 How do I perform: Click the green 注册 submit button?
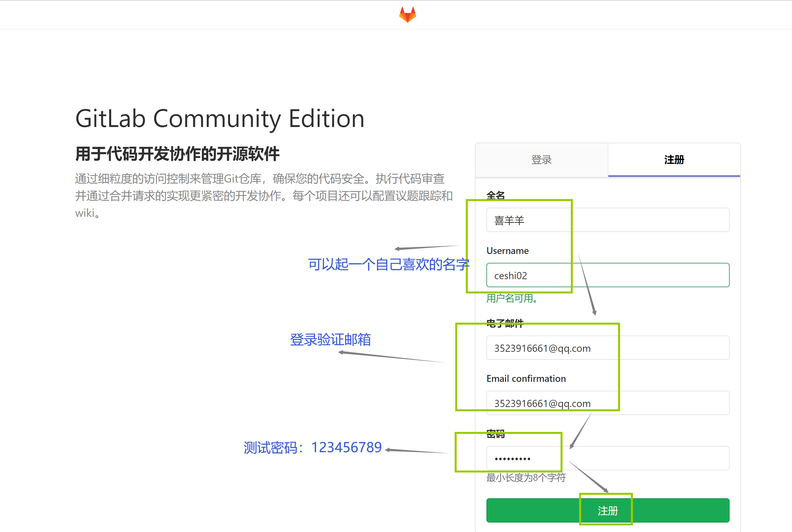tap(608, 510)
